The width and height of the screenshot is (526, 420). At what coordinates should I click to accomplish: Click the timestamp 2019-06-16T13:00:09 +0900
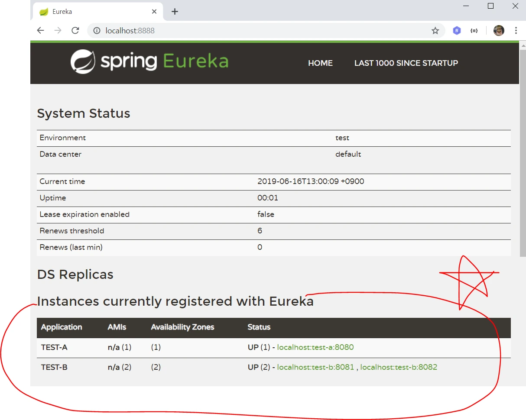[x=311, y=182]
